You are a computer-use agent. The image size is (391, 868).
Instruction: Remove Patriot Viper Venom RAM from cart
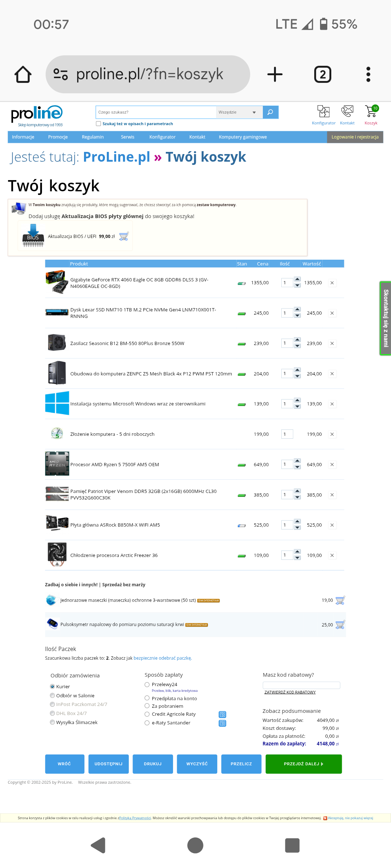(332, 495)
